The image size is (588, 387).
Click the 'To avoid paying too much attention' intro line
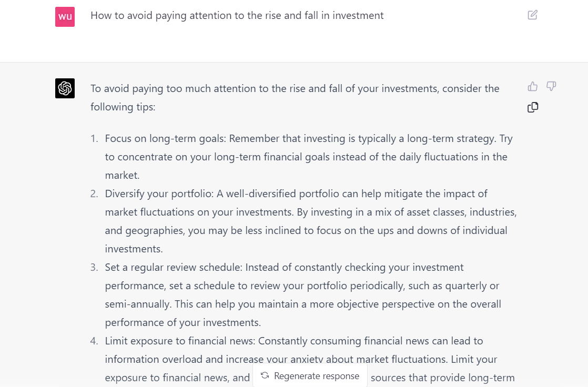[x=295, y=88]
